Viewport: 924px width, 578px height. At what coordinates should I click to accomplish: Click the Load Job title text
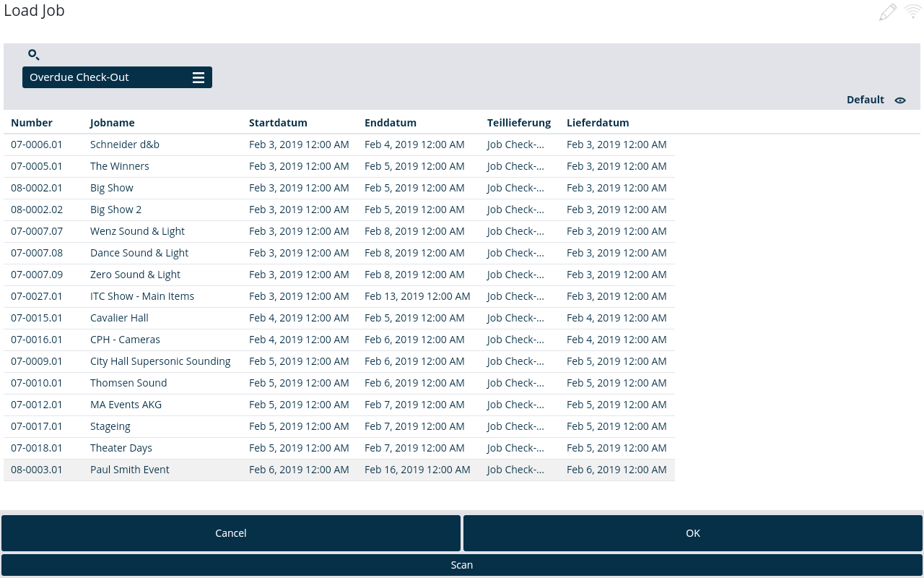35,12
